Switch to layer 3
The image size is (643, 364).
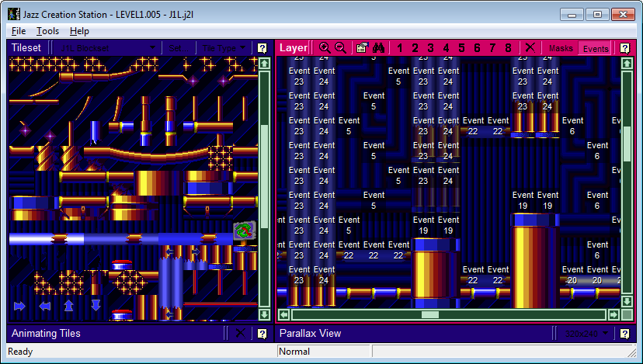pyautogui.click(x=430, y=48)
